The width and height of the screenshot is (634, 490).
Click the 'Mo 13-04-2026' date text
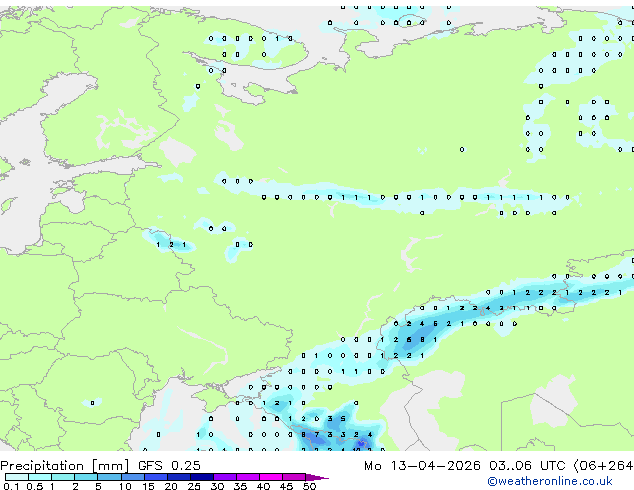(x=422, y=466)
